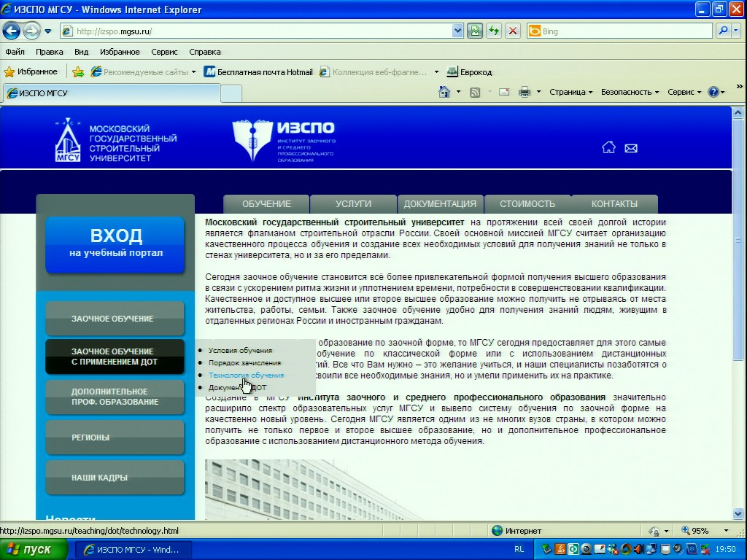Open the Страница command bar menu
This screenshot has height=560, width=747.
tap(570, 92)
